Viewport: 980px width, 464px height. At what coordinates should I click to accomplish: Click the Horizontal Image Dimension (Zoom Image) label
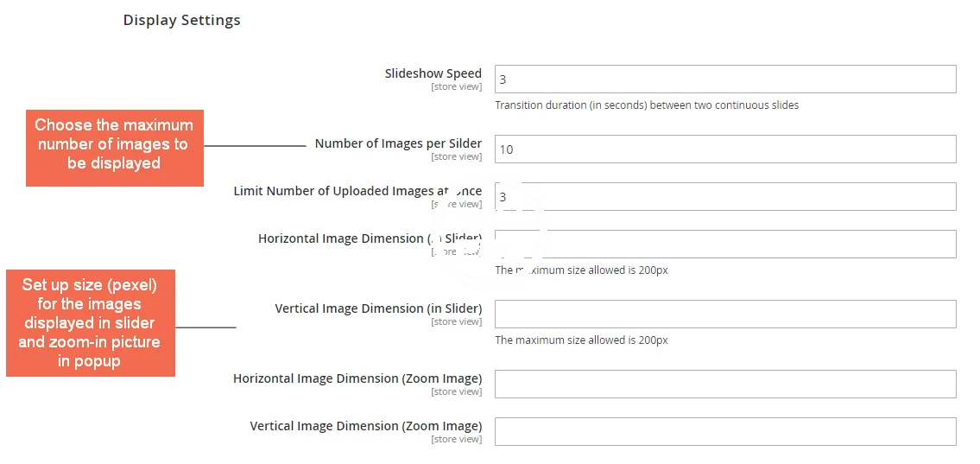357,378
